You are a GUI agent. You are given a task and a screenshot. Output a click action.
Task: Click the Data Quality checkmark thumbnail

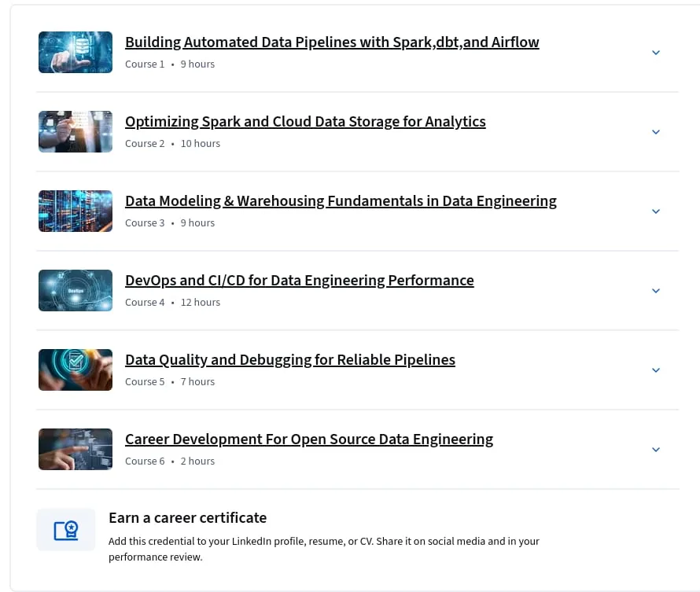click(x=76, y=370)
